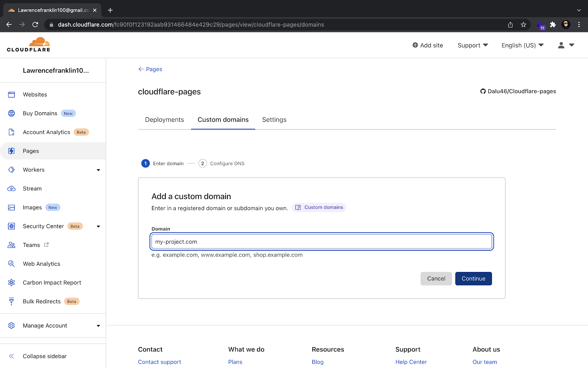Screen dimensions: 588x368
Task: Click the Workers diamond icon
Action: pos(11,170)
